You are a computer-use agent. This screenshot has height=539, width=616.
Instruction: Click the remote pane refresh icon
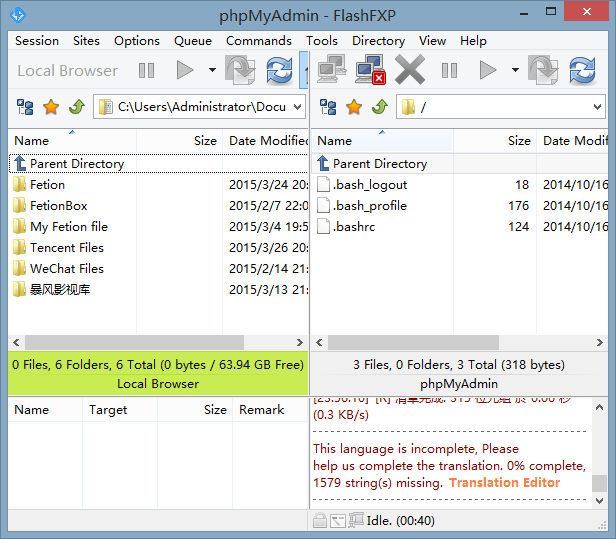(x=583, y=70)
